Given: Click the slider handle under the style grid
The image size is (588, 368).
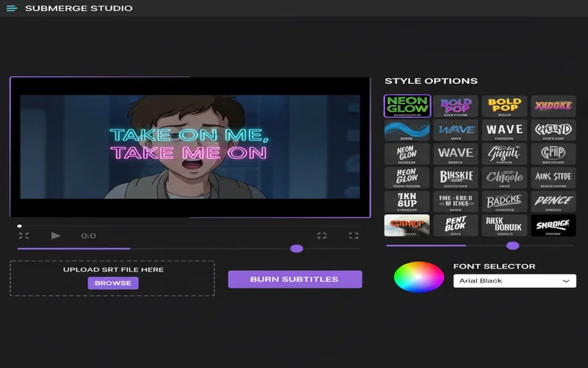Looking at the screenshot, I should click(x=513, y=246).
